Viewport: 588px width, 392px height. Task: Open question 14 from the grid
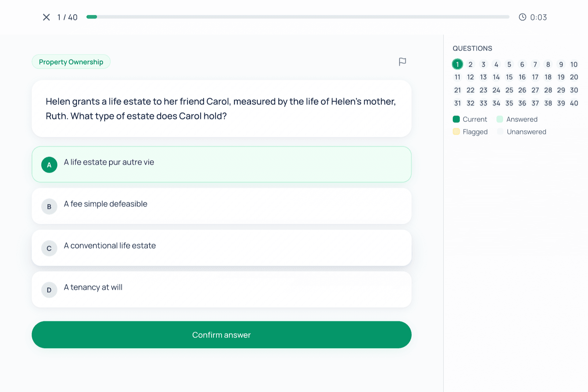click(496, 77)
